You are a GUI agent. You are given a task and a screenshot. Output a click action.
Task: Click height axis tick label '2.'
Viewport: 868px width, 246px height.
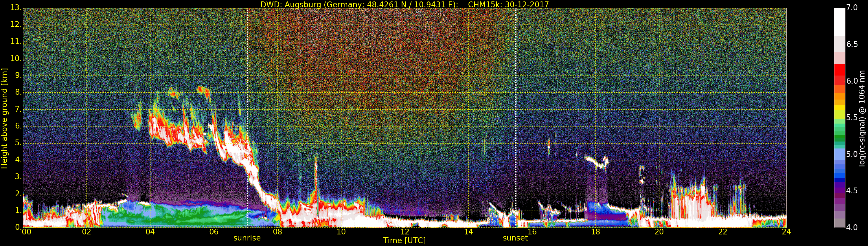(x=18, y=193)
